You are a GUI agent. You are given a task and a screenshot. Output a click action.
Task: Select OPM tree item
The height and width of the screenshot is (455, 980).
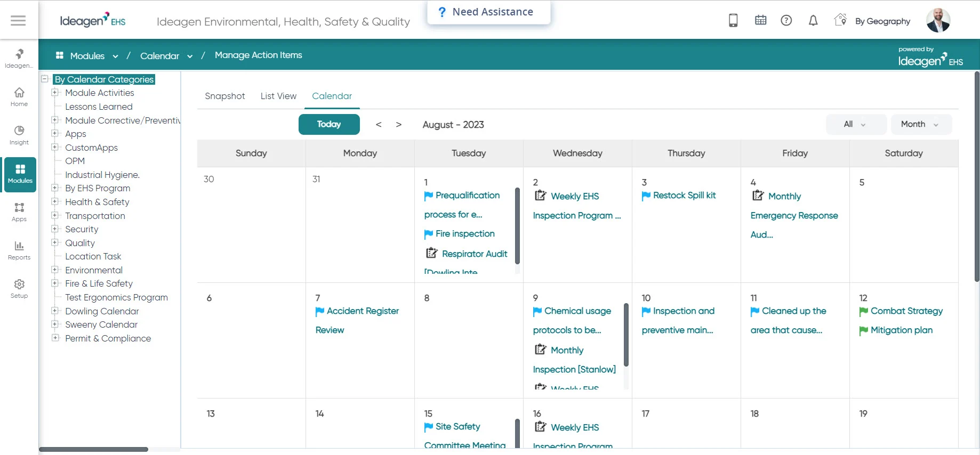[x=75, y=161]
